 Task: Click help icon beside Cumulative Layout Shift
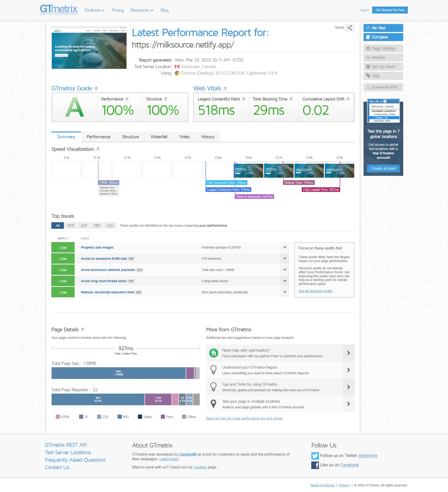[x=348, y=99]
